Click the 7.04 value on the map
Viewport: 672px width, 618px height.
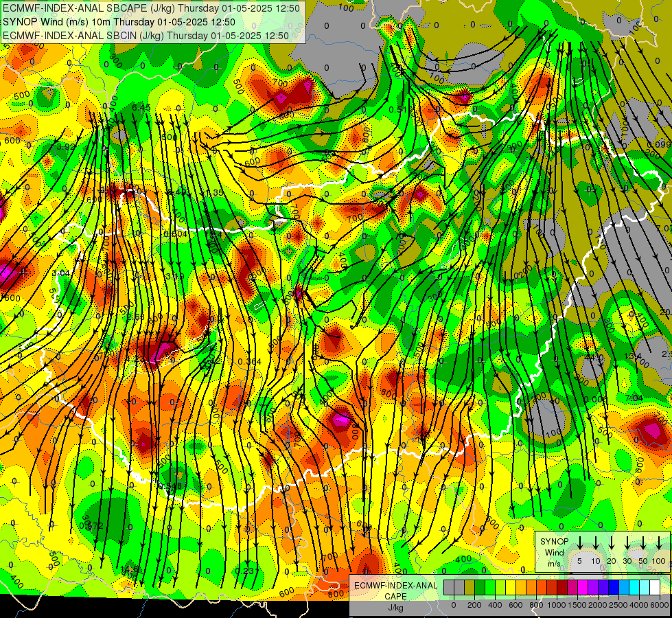[634, 398]
